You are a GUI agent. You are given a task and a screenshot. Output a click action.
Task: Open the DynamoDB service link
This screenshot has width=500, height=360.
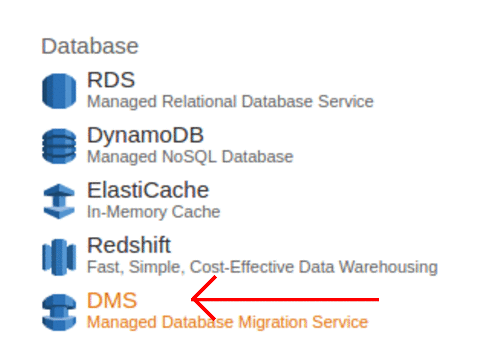(145, 135)
